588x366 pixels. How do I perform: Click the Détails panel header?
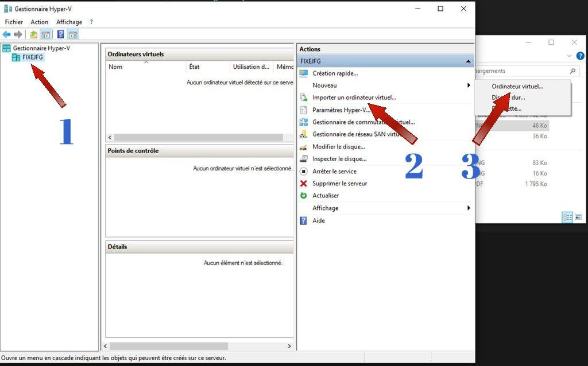199,247
